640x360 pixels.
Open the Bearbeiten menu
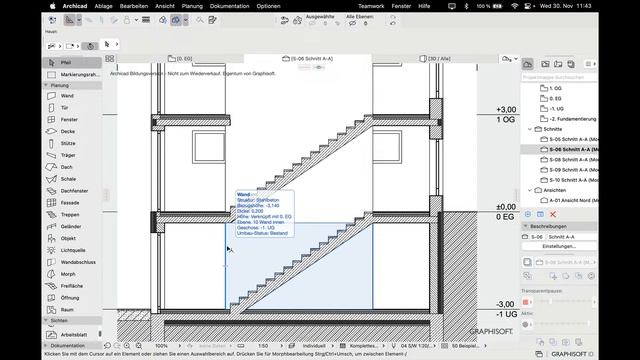[134, 6]
